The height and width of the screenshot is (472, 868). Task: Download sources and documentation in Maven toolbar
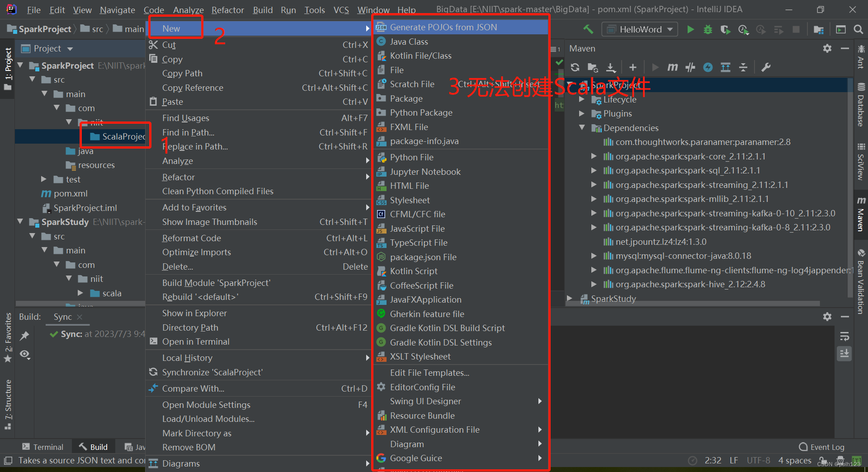[611, 67]
